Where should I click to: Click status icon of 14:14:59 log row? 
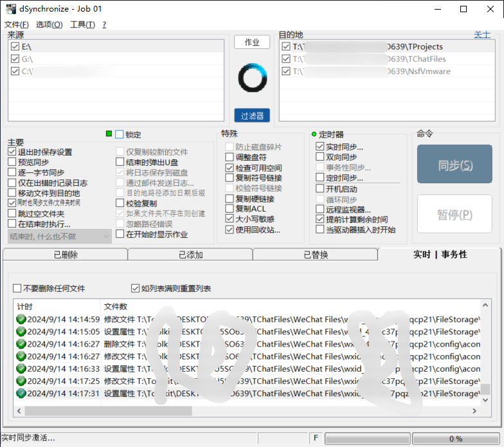pos(21,319)
